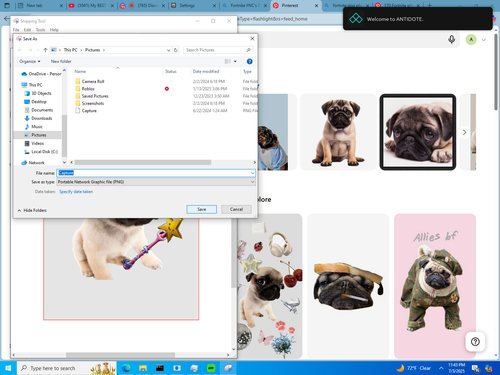Click the horizontal scrollbar of file list
Image resolution: width=500 pixels, height=375 pixels.
(x=143, y=162)
